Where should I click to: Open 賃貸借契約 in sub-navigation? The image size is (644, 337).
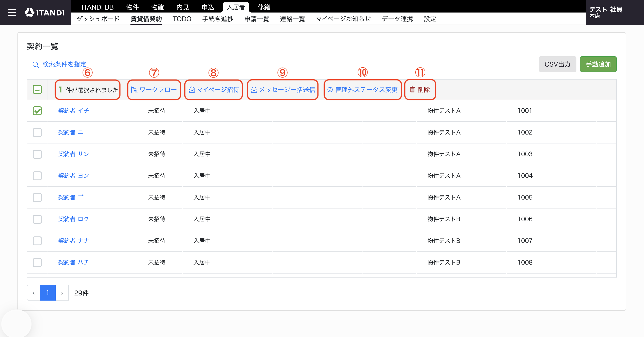146,19
